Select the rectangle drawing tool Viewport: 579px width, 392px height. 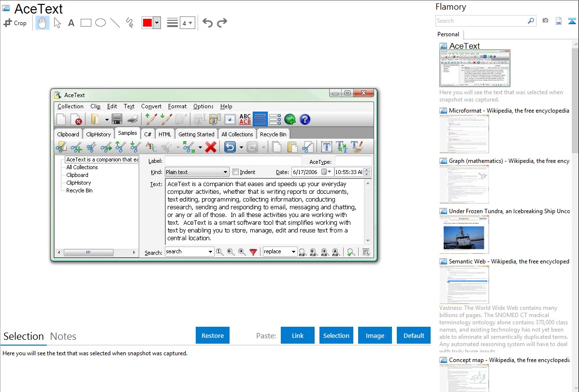pos(86,23)
